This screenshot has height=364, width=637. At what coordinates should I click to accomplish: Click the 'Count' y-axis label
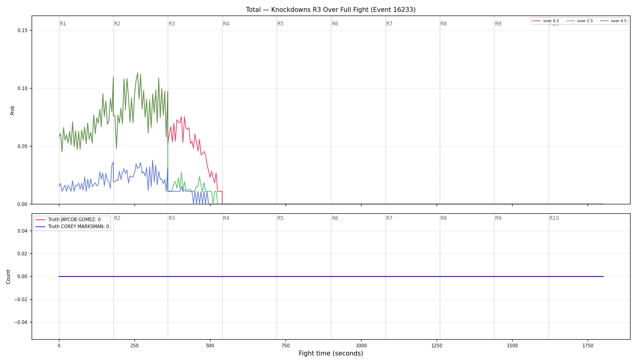(x=8, y=277)
